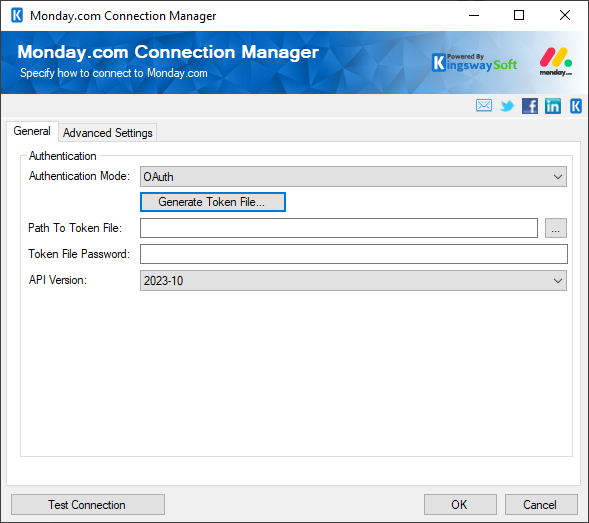
Task: Switch to the Advanced Settings tab
Action: (107, 133)
